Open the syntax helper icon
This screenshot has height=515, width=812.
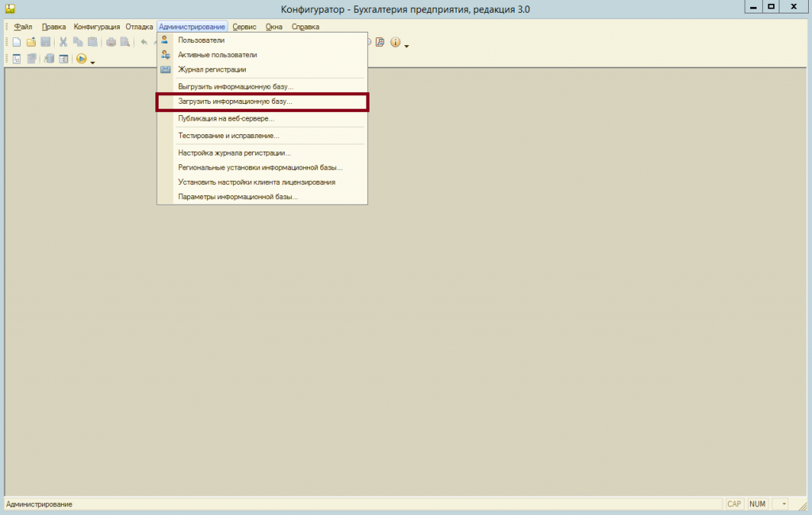(x=380, y=43)
